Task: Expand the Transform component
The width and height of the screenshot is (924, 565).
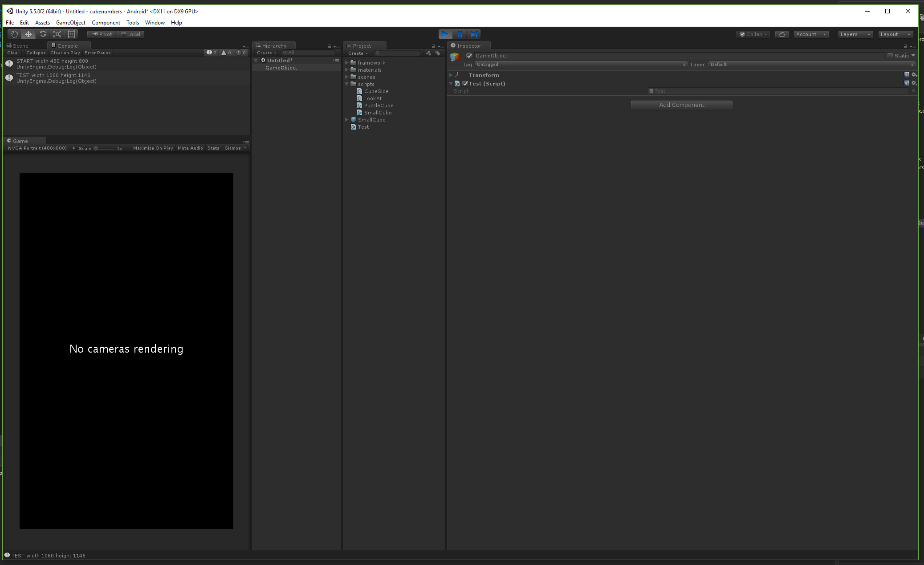Action: (451, 75)
